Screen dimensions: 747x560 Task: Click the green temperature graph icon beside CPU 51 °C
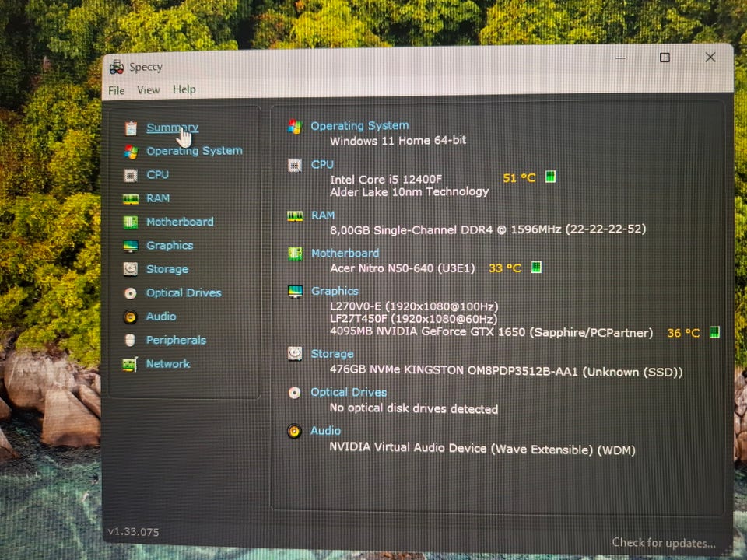(x=550, y=177)
